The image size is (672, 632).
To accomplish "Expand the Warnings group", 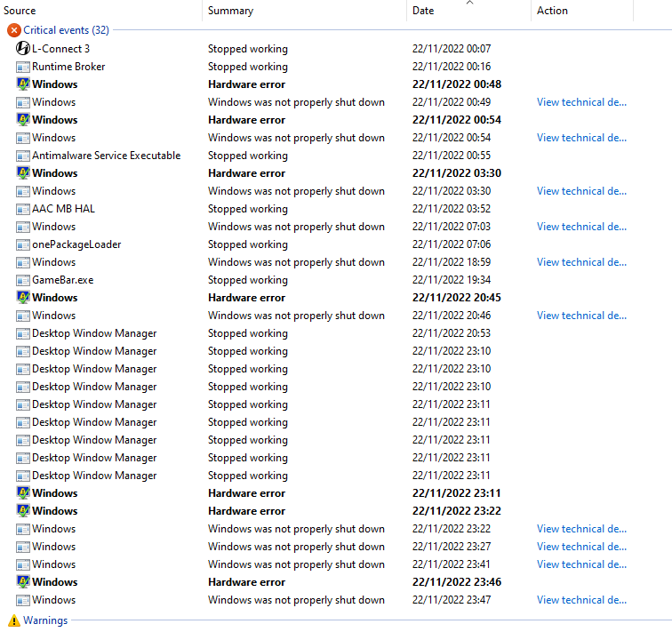I will point(45,620).
